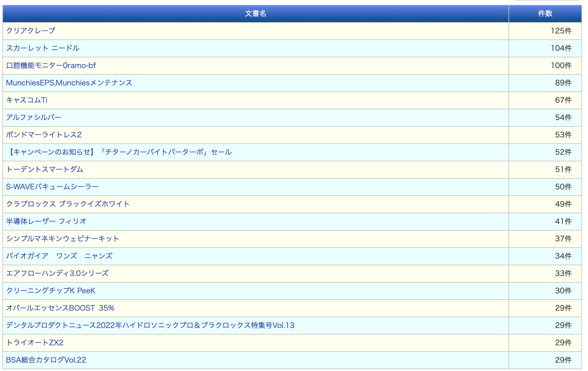This screenshot has height=371, width=588.
Task: Open the トーデントスマートダム link
Action: point(45,169)
